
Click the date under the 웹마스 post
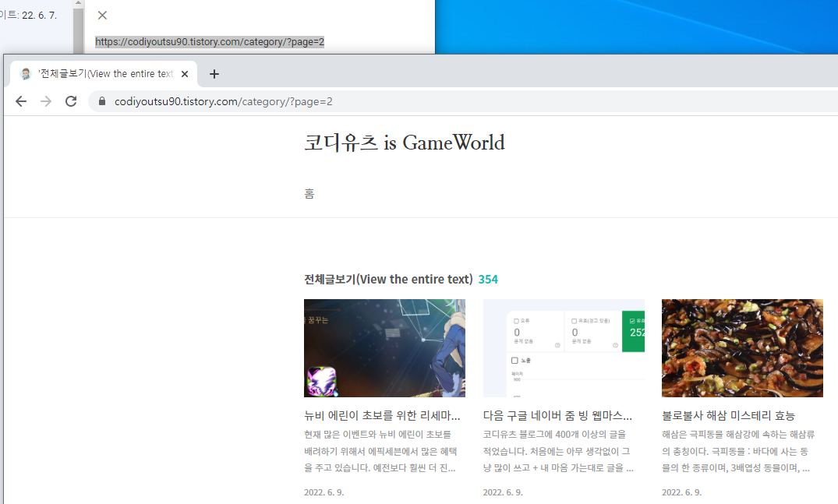pyautogui.click(x=503, y=492)
